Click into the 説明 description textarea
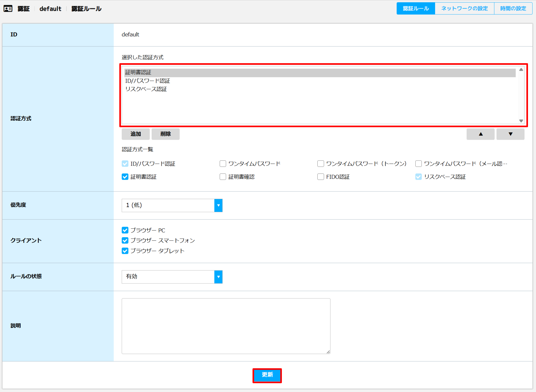This screenshot has height=392, width=536. point(226,326)
